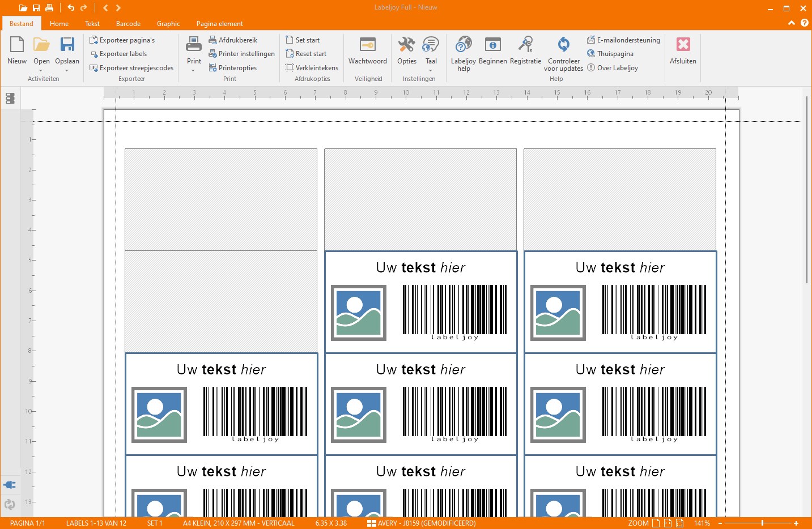Open the dropdown arrow under Open

coord(41,71)
